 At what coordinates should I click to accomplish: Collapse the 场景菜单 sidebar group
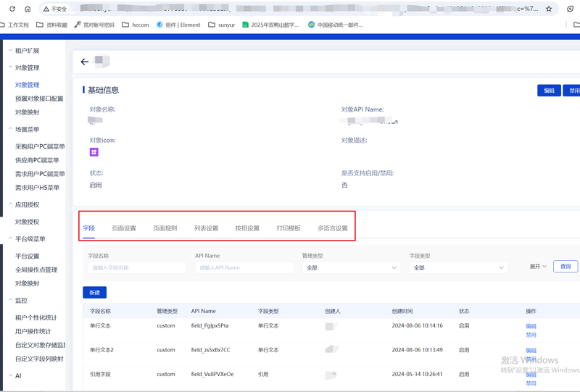tap(24, 130)
